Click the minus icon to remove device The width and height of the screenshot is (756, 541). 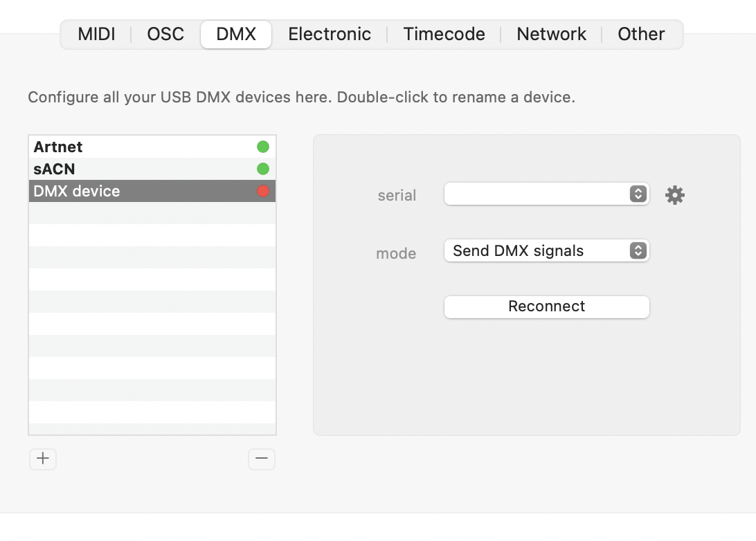pyautogui.click(x=262, y=459)
